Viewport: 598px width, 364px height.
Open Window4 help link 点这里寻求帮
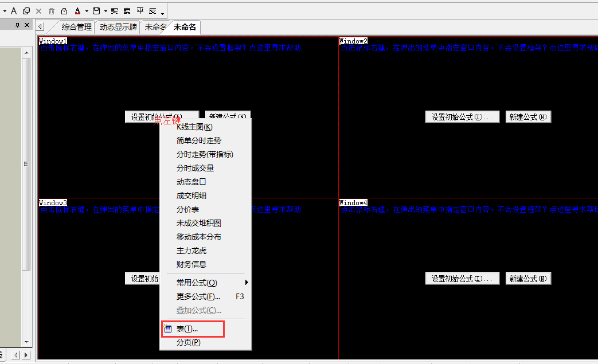click(x=573, y=209)
